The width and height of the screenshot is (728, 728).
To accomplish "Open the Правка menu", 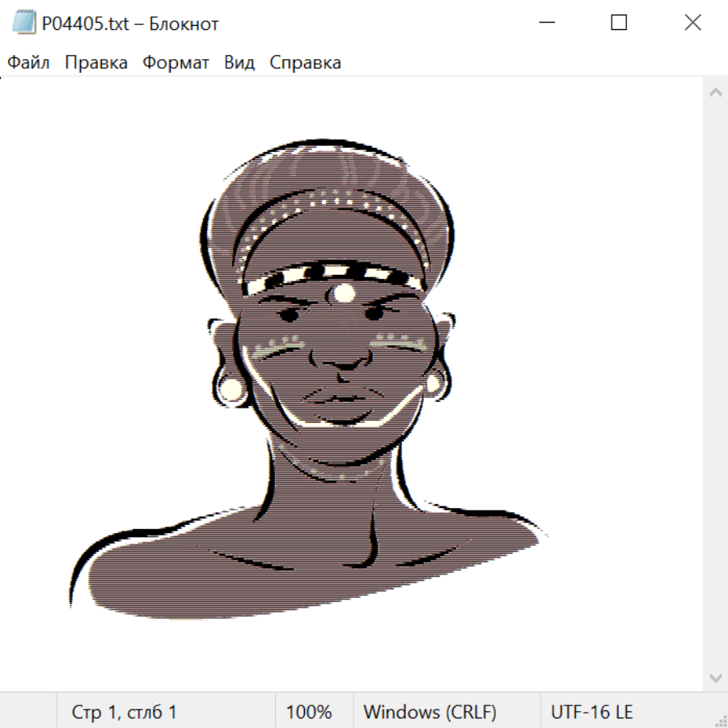I will [x=95, y=63].
